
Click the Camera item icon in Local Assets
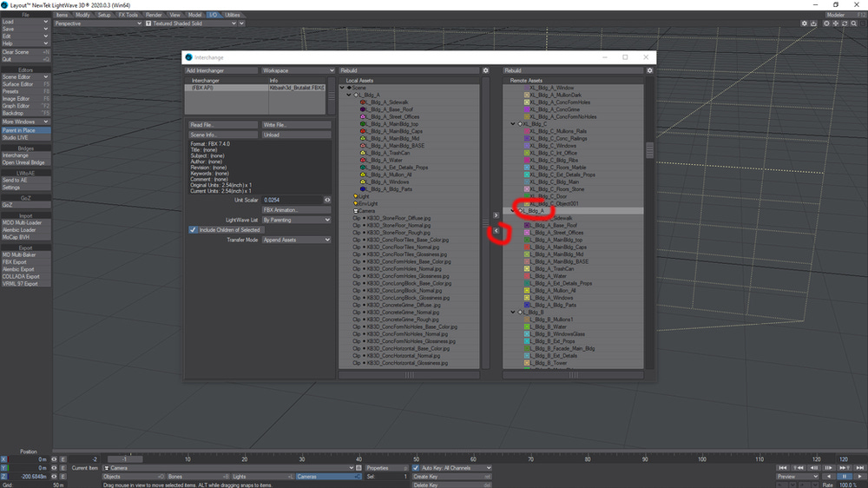point(356,210)
